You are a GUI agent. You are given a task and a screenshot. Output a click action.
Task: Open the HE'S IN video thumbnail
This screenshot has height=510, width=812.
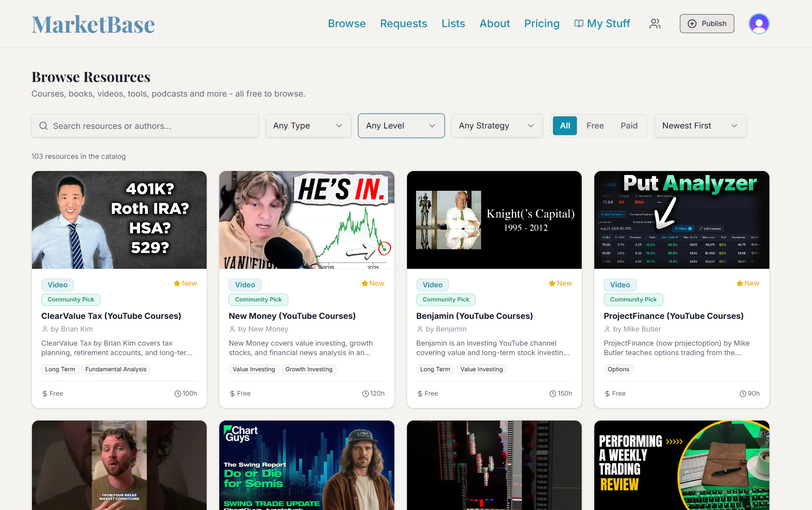click(x=306, y=220)
